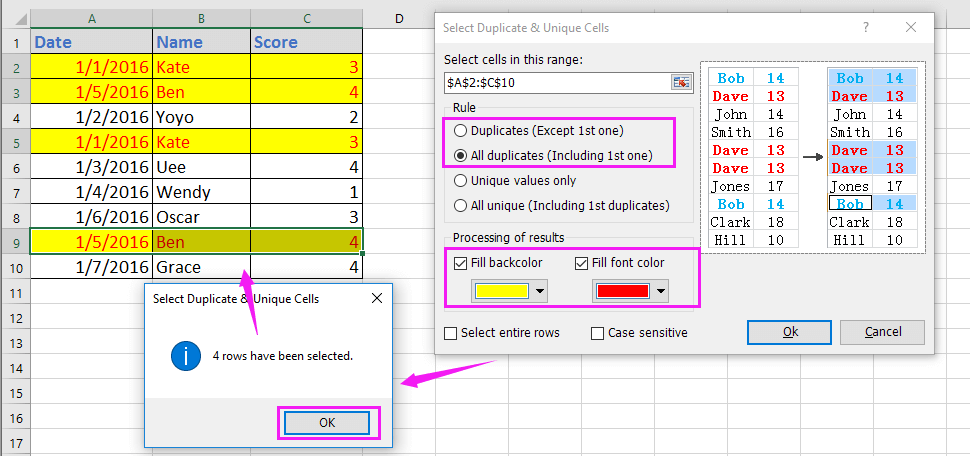Click the date cell 1/3/2016
The image size is (970, 456).
(92, 167)
